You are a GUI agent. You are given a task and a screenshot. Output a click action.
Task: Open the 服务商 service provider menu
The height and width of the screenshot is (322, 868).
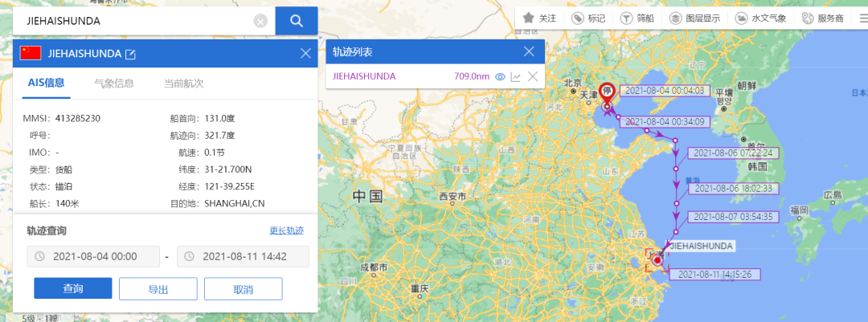[809, 18]
